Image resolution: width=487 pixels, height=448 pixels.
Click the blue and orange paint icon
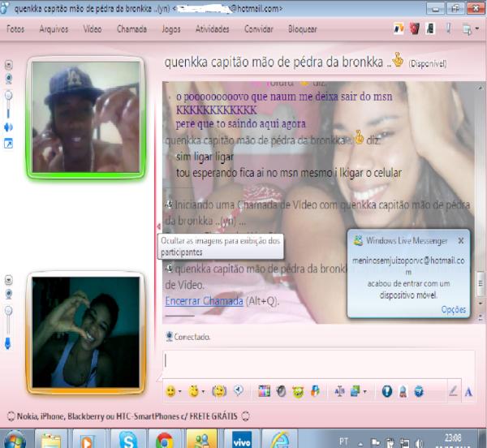(x=315, y=391)
